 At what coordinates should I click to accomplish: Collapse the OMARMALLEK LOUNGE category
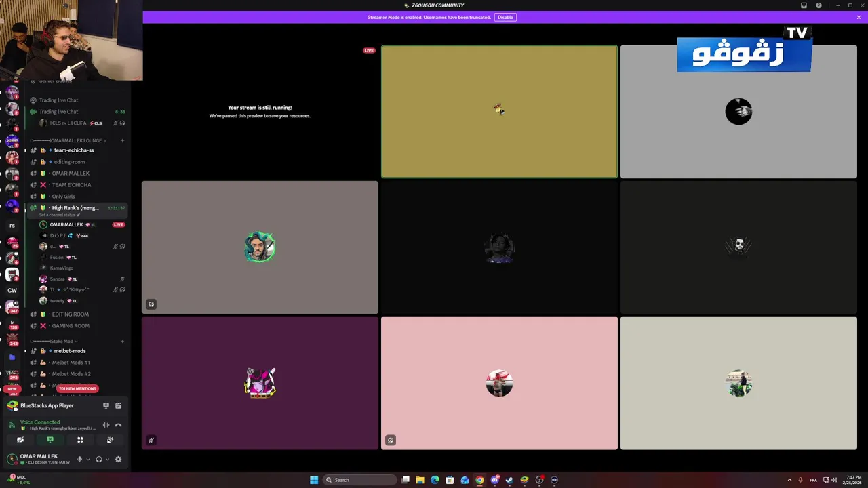pos(68,140)
